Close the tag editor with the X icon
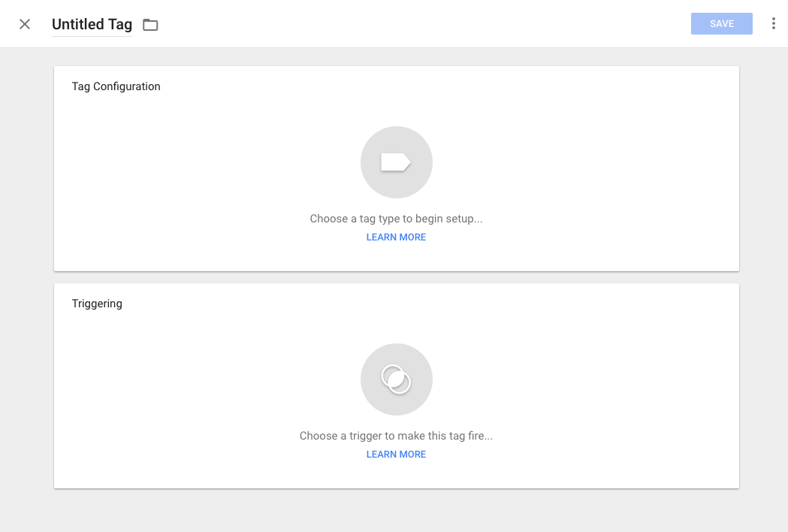The image size is (788, 532). [x=25, y=24]
